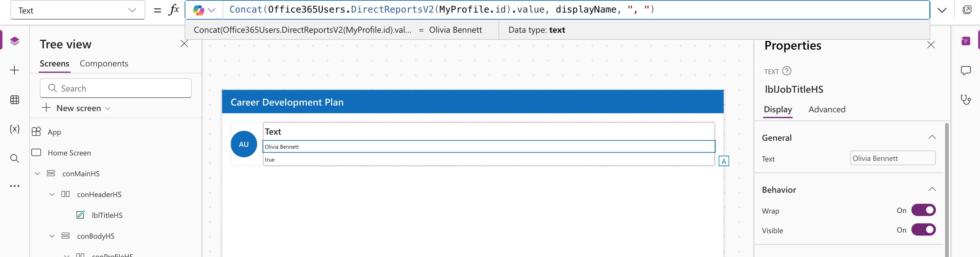Select Home Screen in tree view
This screenshot has height=257, width=980.
[x=69, y=153]
